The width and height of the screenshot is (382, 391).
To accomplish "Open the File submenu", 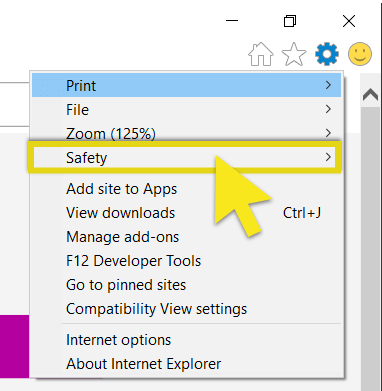I will pos(186,109).
